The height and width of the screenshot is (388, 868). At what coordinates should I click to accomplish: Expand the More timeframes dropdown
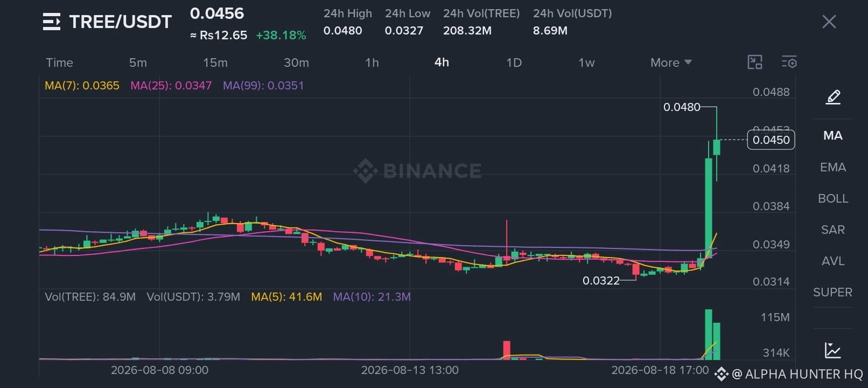coord(671,63)
